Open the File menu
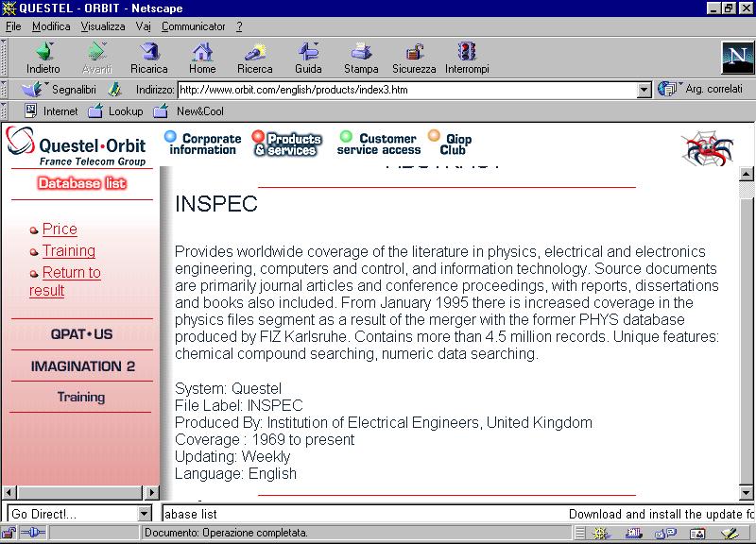 click(13, 26)
